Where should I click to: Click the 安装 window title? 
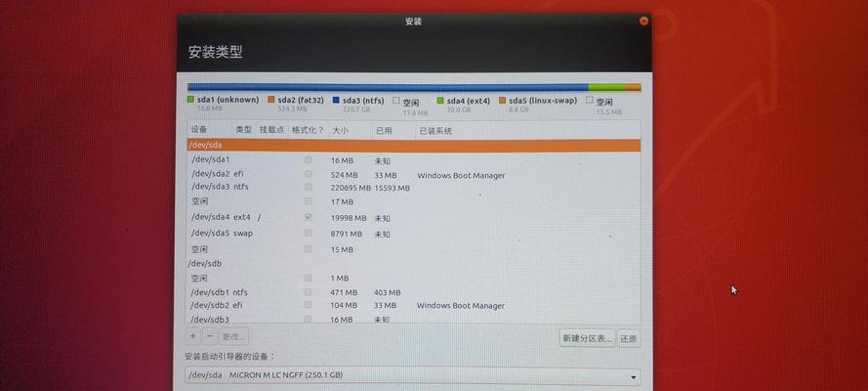414,22
